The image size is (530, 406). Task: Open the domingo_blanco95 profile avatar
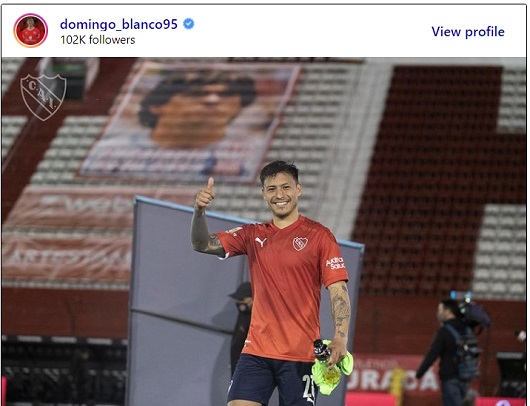(x=31, y=31)
